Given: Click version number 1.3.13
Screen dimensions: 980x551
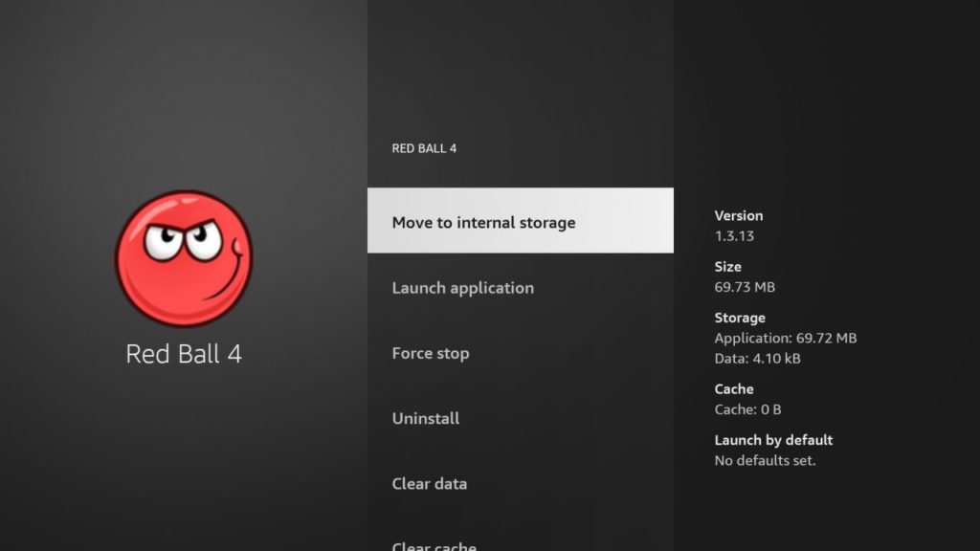Looking at the screenshot, I should pyautogui.click(x=734, y=236).
